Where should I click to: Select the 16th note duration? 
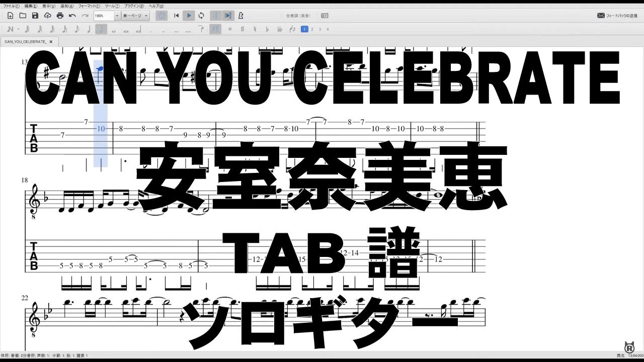pyautogui.click(x=64, y=29)
